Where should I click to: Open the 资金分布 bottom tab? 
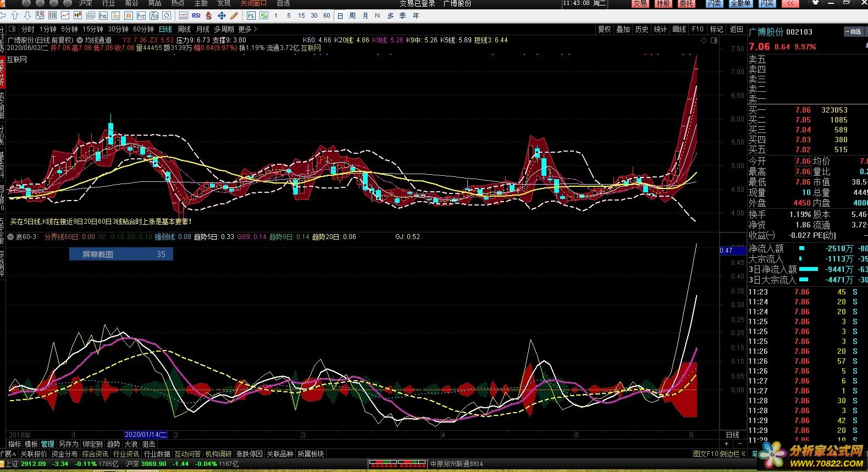click(x=64, y=454)
